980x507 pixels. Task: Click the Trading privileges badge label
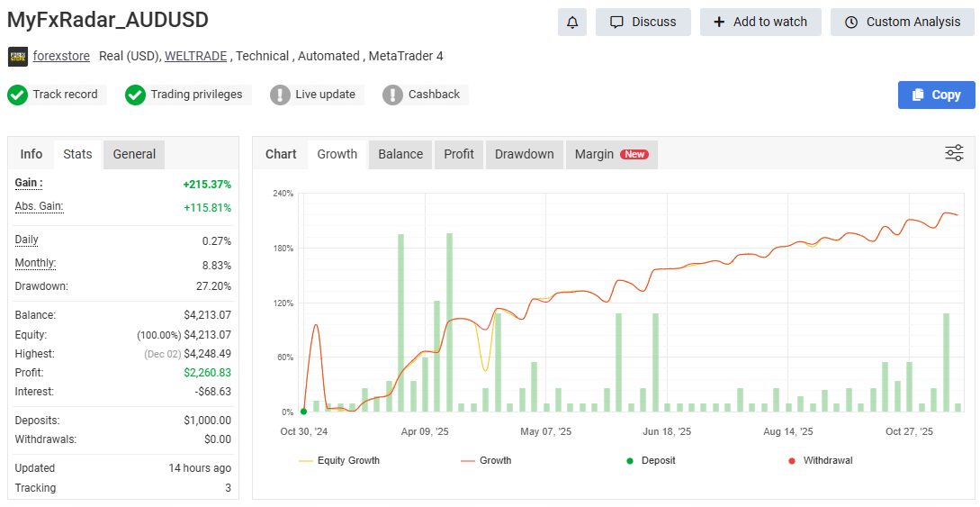[196, 95]
